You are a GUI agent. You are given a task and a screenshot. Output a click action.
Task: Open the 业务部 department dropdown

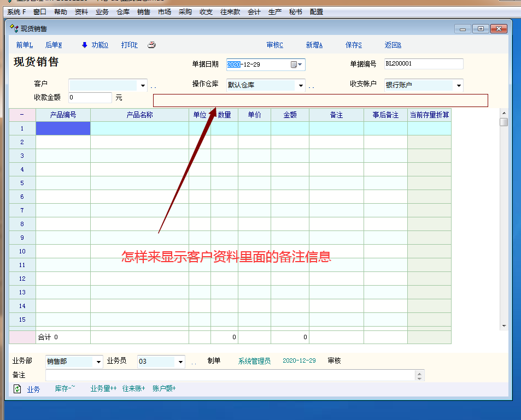98,362
